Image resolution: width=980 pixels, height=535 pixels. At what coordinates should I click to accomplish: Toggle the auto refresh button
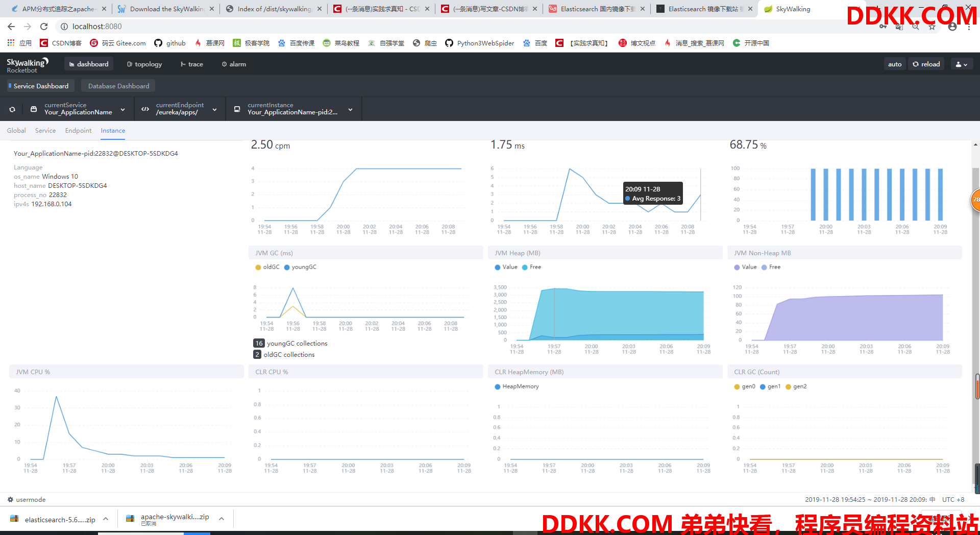[894, 64]
